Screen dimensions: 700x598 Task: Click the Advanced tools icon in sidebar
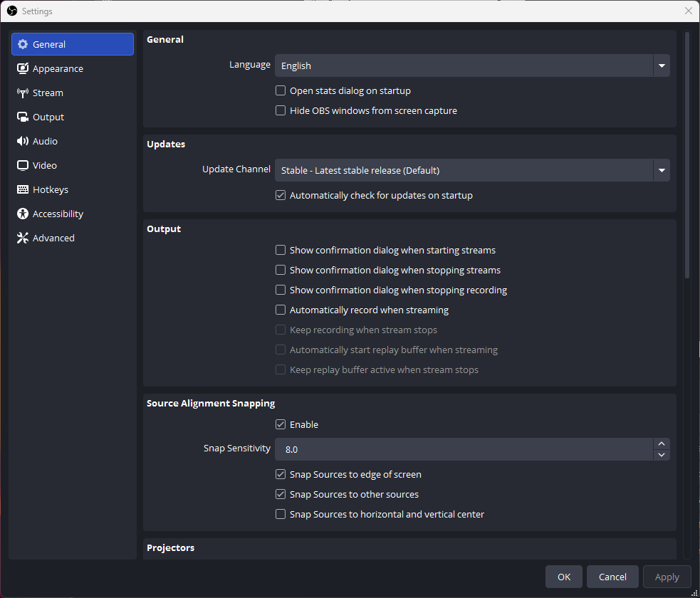(x=22, y=238)
